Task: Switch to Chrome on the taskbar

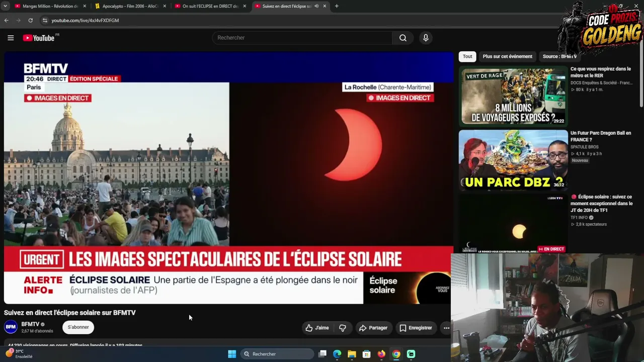Action: [x=396, y=354]
